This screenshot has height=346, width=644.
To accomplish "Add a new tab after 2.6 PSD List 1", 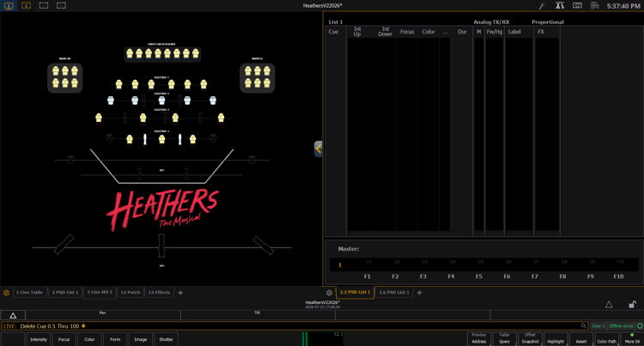I will (x=419, y=293).
